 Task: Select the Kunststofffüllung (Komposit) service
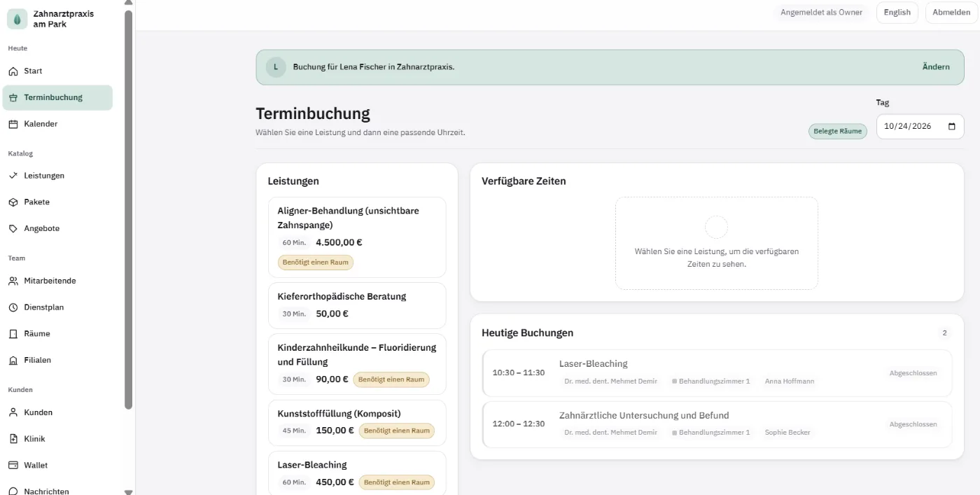tap(357, 423)
